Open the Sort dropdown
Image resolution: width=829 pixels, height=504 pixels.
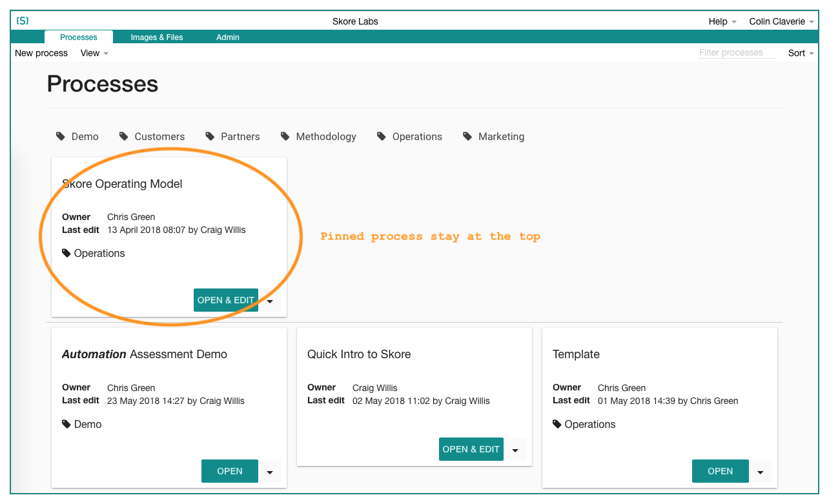(x=801, y=53)
